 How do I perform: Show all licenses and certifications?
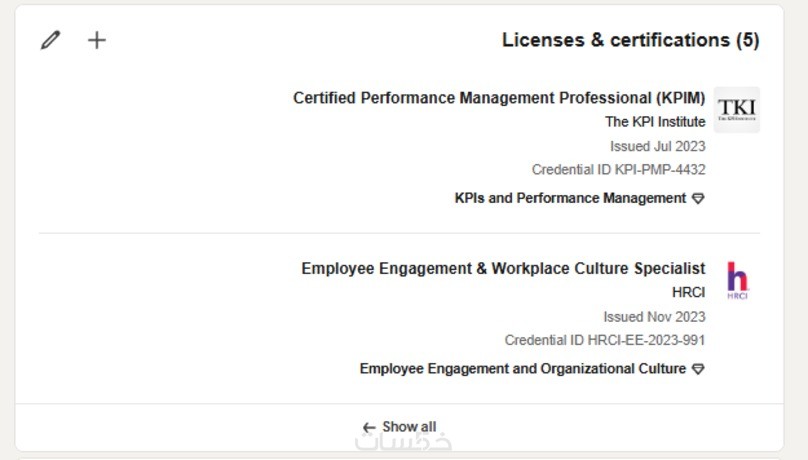[x=409, y=427]
